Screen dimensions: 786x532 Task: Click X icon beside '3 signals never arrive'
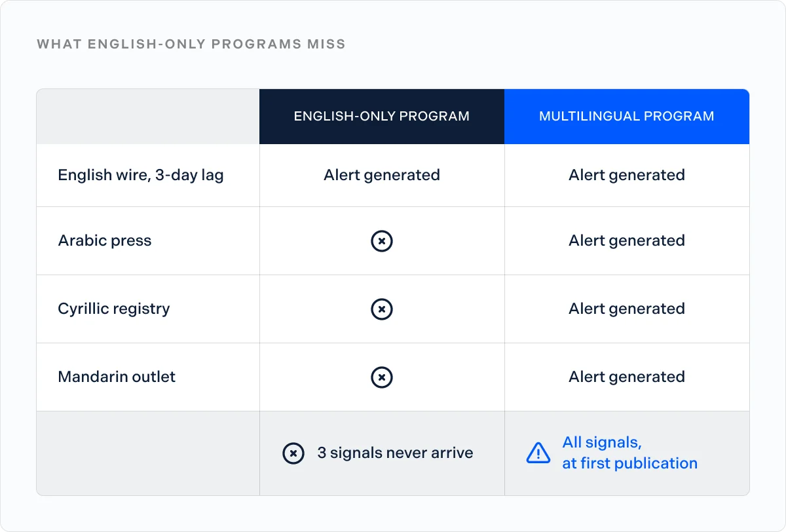(x=293, y=453)
